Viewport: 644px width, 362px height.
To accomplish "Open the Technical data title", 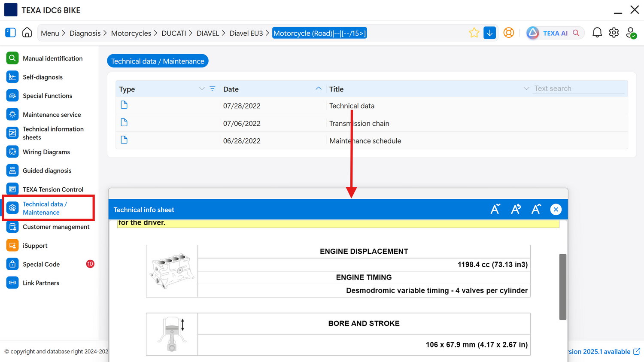I will click(352, 106).
